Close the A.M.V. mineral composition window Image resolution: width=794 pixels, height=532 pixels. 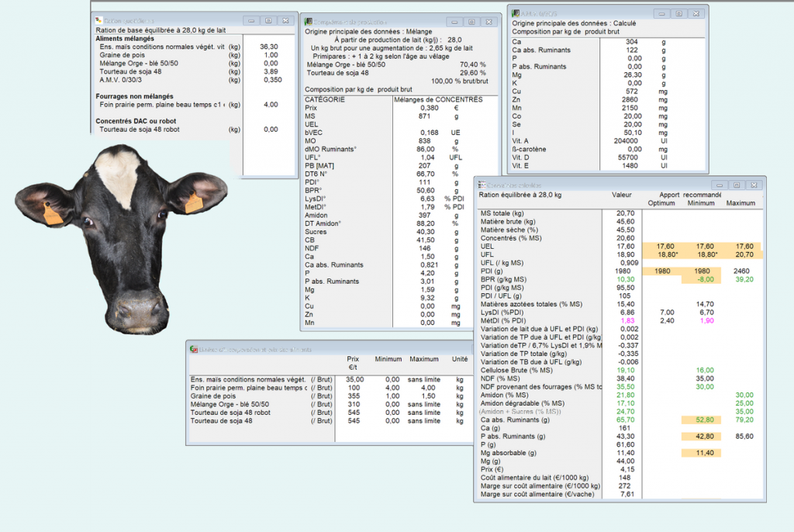(695, 13)
